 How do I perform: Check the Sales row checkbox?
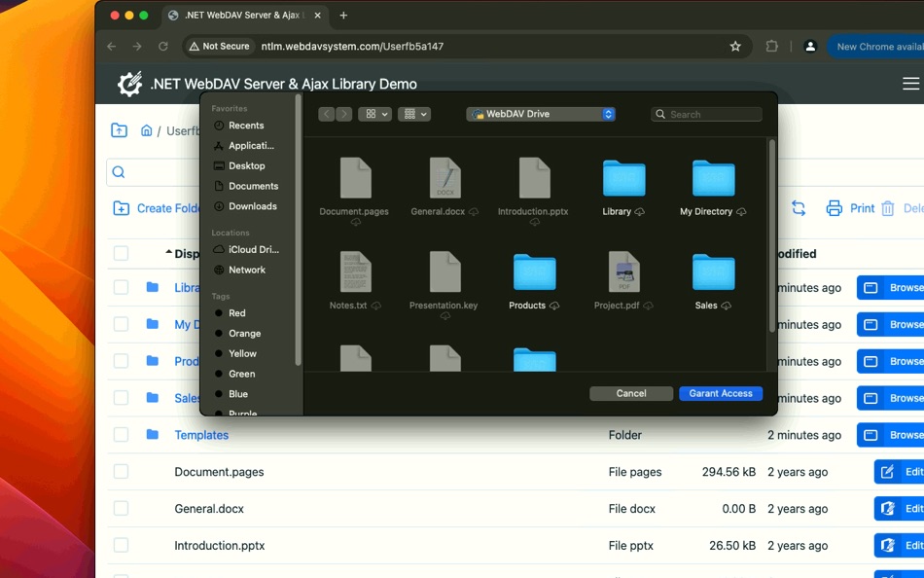(x=121, y=398)
